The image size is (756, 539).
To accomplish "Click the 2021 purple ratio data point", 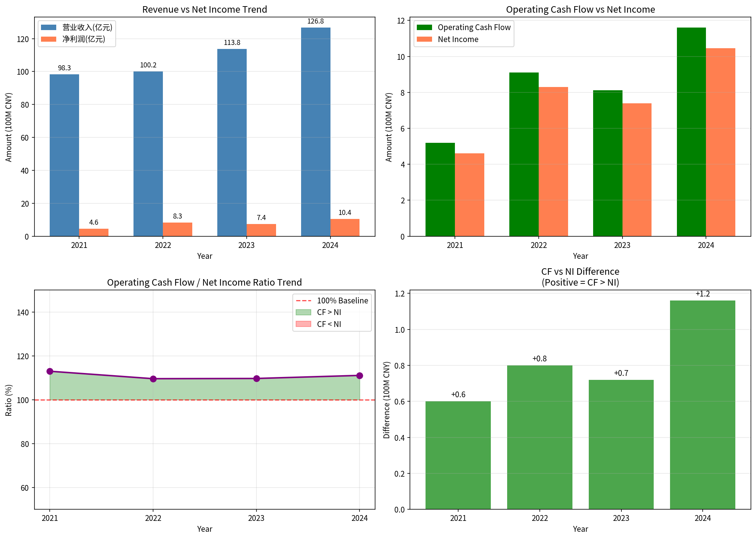I will [x=50, y=372].
